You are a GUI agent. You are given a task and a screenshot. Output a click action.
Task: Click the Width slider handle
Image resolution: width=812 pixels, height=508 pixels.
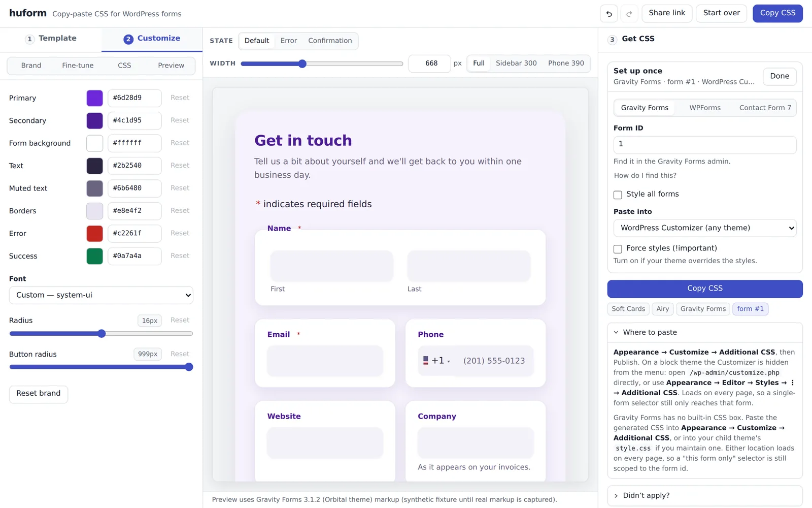pyautogui.click(x=302, y=64)
